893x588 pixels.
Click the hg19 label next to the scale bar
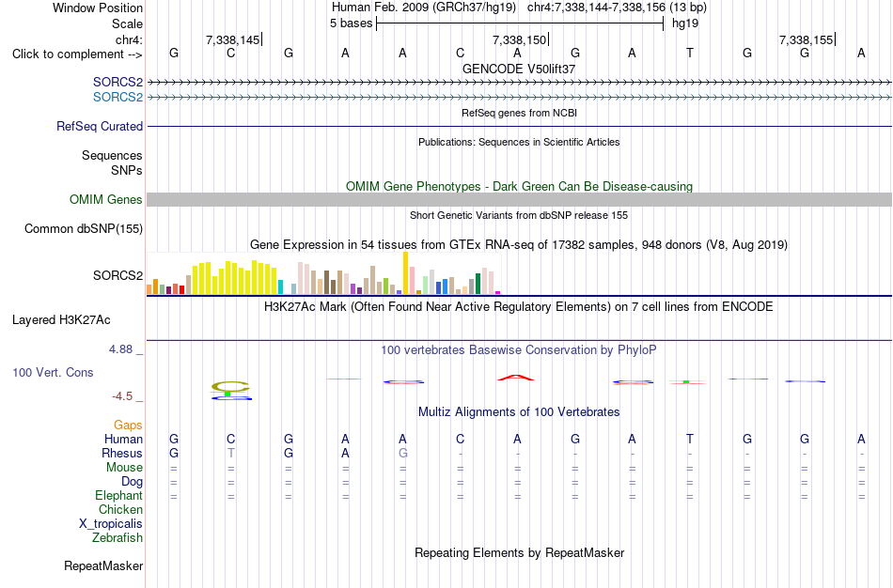click(685, 23)
